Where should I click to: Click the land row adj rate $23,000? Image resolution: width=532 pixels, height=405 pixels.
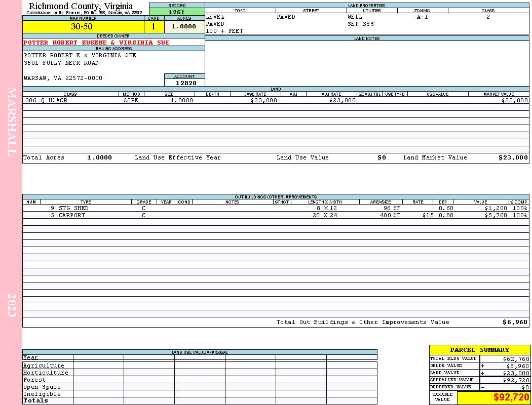pyautogui.click(x=343, y=100)
